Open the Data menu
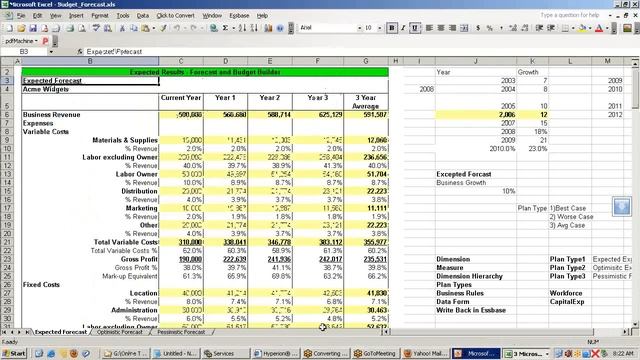This screenshot has width=640, height=360. click(x=142, y=16)
